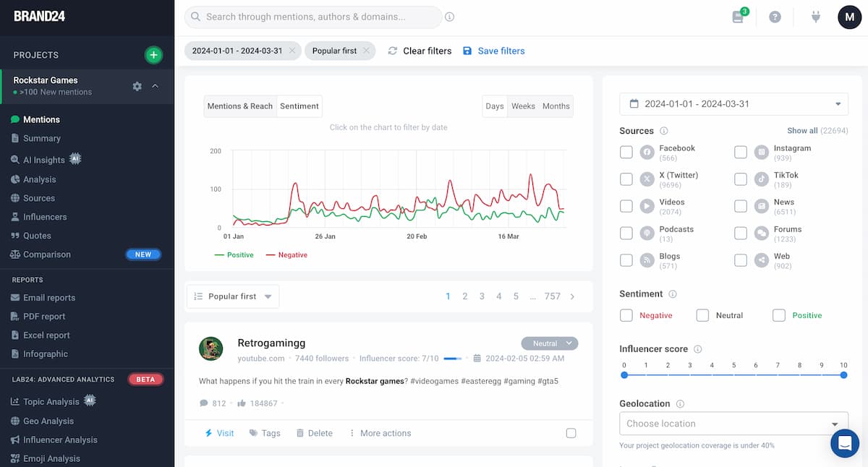Open Rockstar Games project settings gear
This screenshot has height=467, width=868.
[x=137, y=86]
